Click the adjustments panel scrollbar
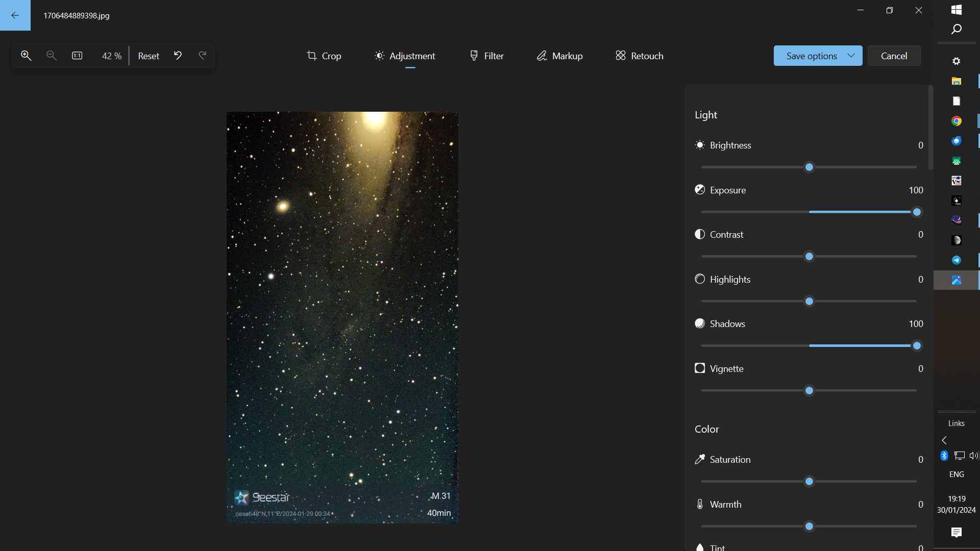Image resolution: width=980 pixels, height=551 pixels. (930, 128)
